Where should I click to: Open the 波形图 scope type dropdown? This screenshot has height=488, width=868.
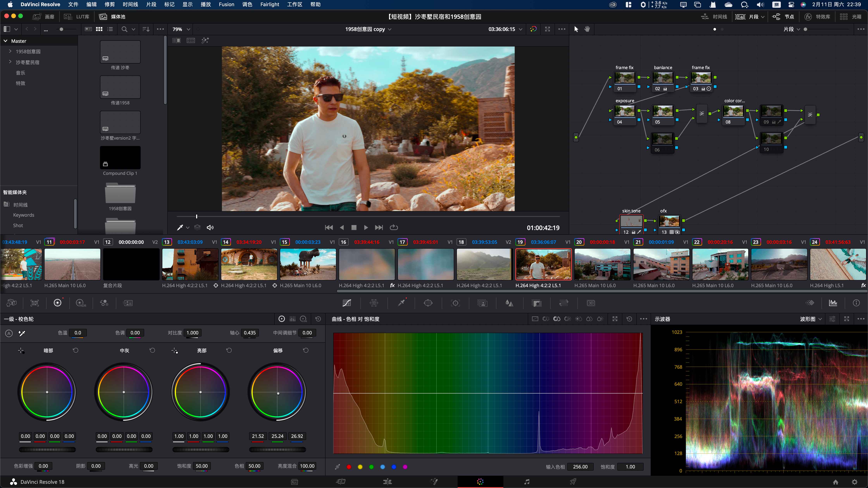[811, 319]
